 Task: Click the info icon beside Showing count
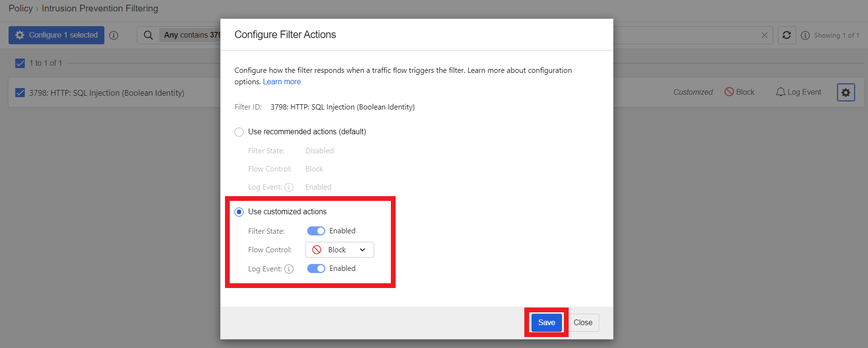(806, 35)
